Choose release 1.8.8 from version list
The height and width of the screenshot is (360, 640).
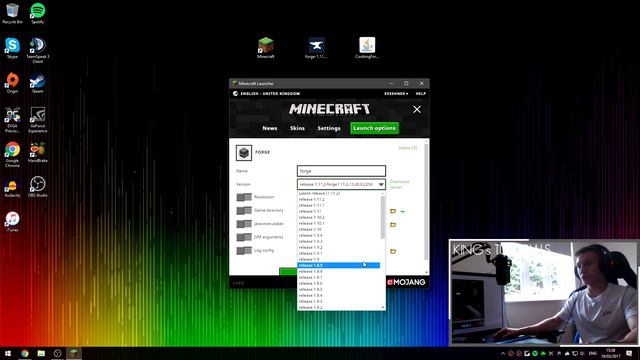(x=339, y=271)
